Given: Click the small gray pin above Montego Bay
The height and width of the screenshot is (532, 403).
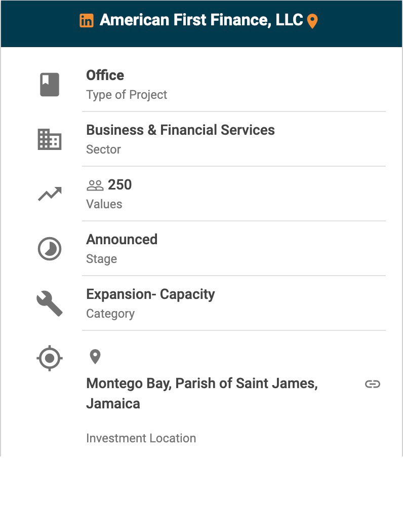Looking at the screenshot, I should (95, 357).
